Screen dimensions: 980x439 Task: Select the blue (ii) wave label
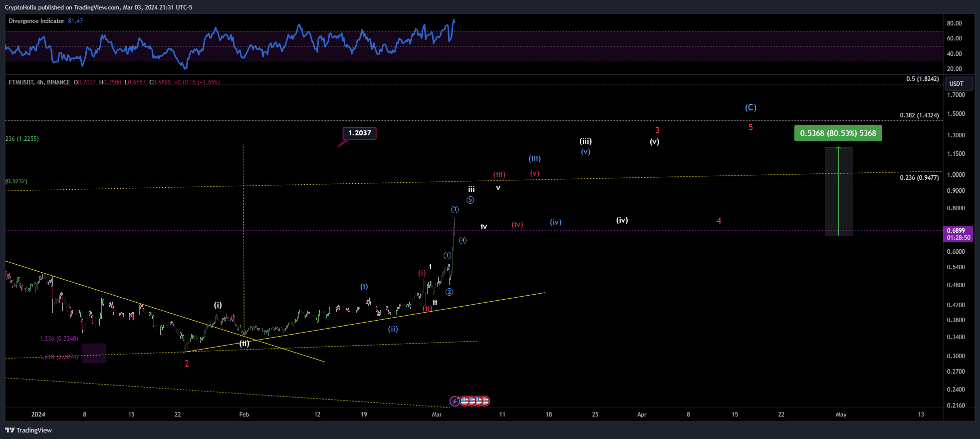(x=393, y=329)
